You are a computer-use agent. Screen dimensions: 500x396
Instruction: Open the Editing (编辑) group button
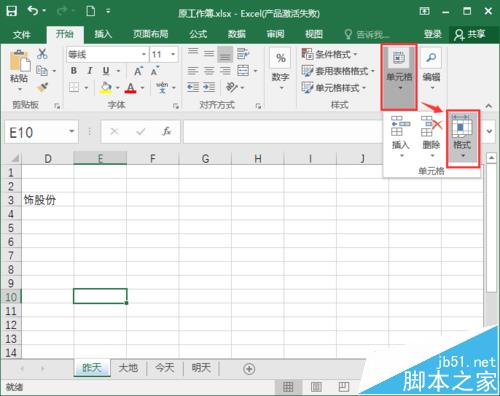[431, 70]
